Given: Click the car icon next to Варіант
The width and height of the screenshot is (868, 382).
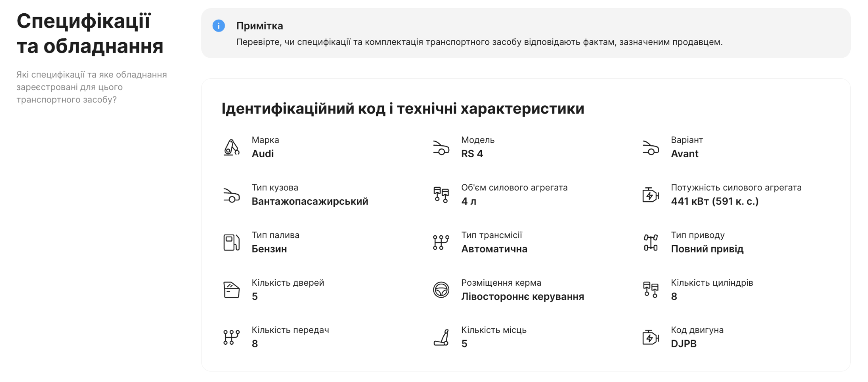Looking at the screenshot, I should coord(651,148).
